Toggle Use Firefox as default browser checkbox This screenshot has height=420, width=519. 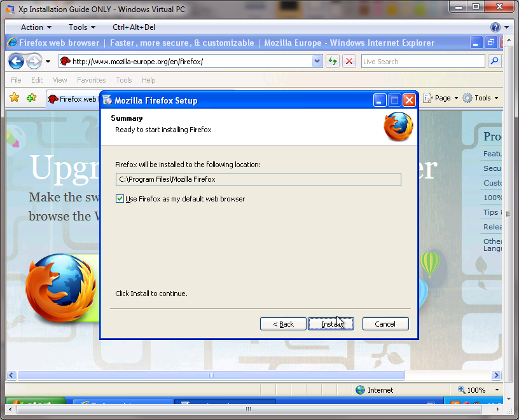click(120, 199)
